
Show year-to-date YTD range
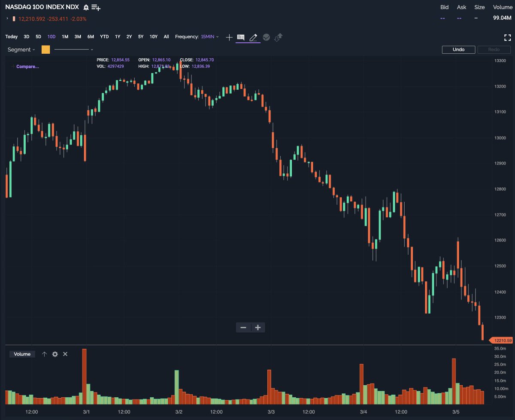[x=104, y=37]
